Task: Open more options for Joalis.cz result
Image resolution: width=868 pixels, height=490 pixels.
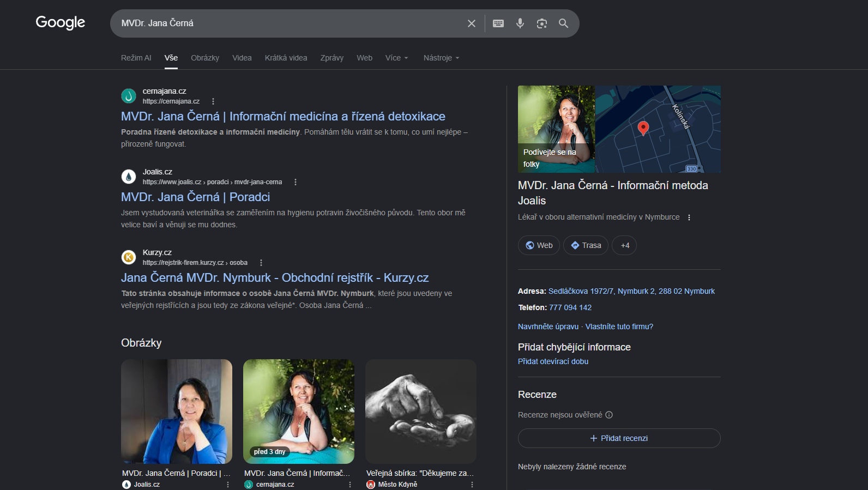Action: [296, 182]
